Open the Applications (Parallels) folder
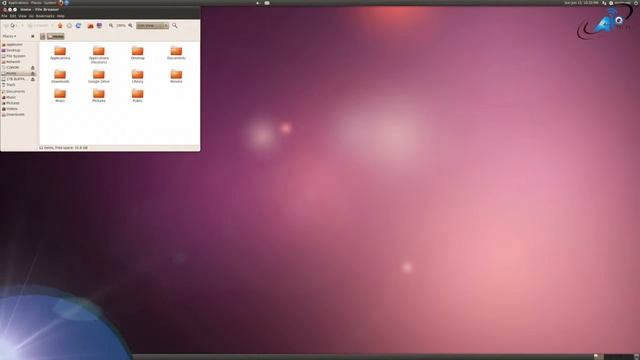The height and width of the screenshot is (360, 640). click(x=99, y=55)
